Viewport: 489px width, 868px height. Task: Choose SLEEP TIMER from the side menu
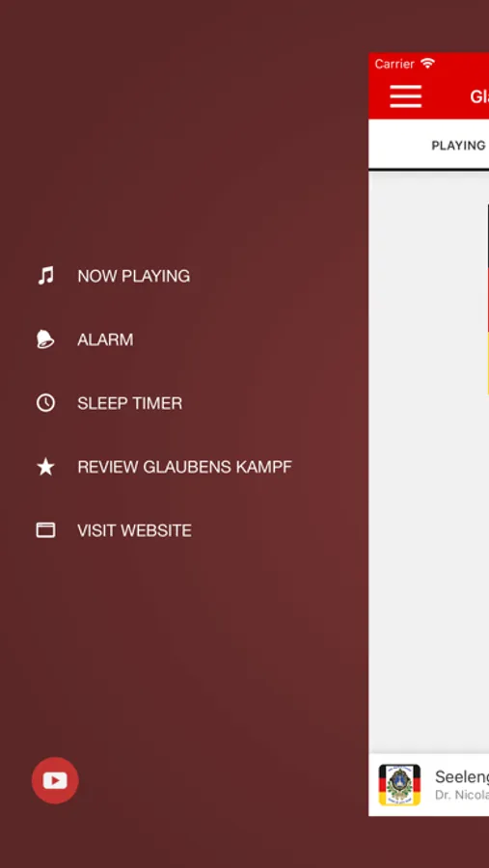tap(129, 403)
